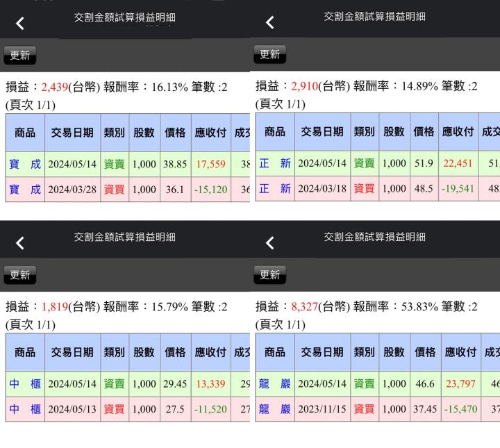500x448 pixels.
Task: Open 正新 link in 2024/03/18 row
Action: click(275, 188)
